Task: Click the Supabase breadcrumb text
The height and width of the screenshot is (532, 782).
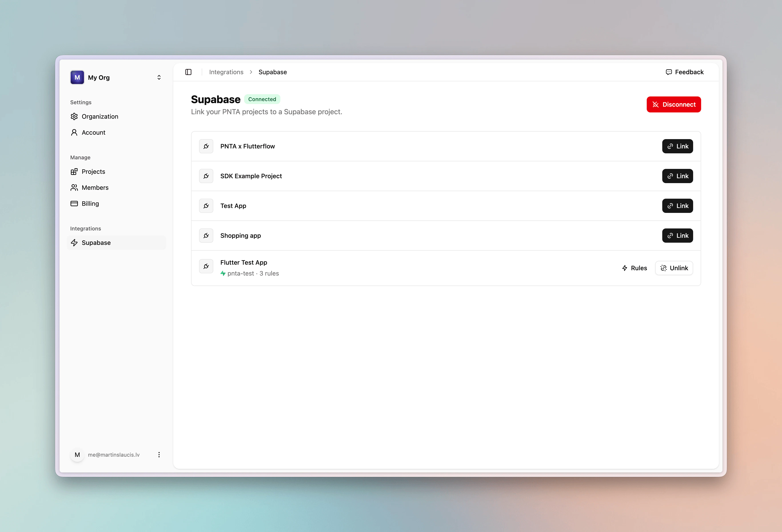Action: [273, 72]
